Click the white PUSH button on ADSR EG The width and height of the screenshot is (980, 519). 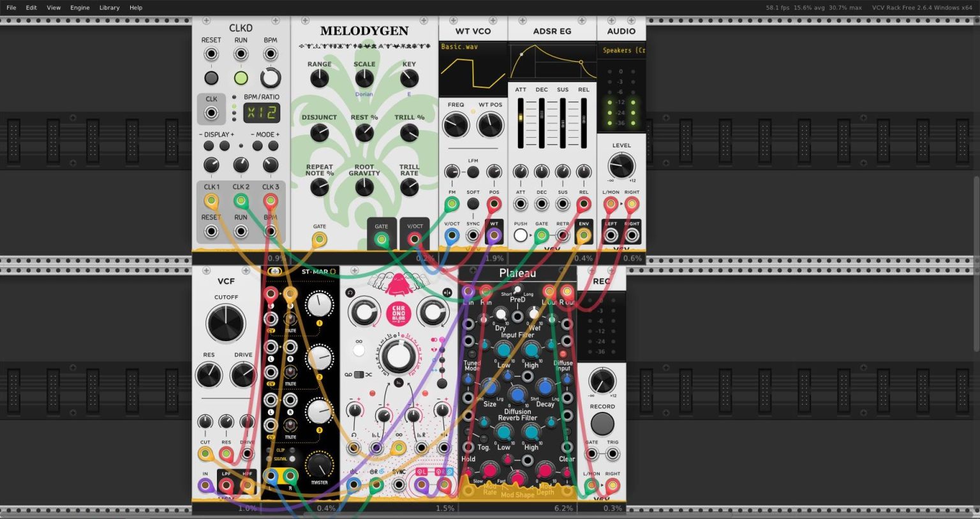click(521, 236)
